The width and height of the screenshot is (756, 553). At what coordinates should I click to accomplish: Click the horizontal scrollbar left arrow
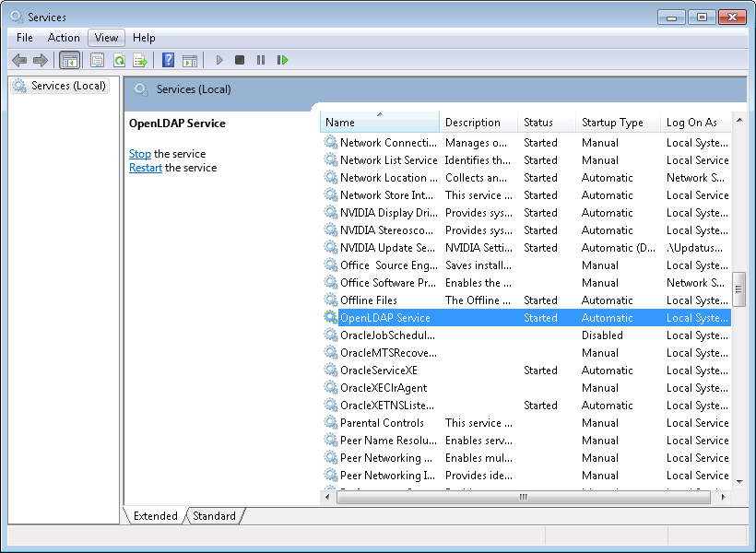[x=327, y=497]
